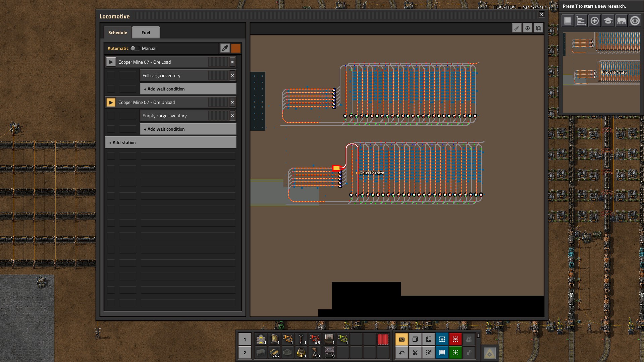Open the technology graduation-cap icon

[x=608, y=21]
